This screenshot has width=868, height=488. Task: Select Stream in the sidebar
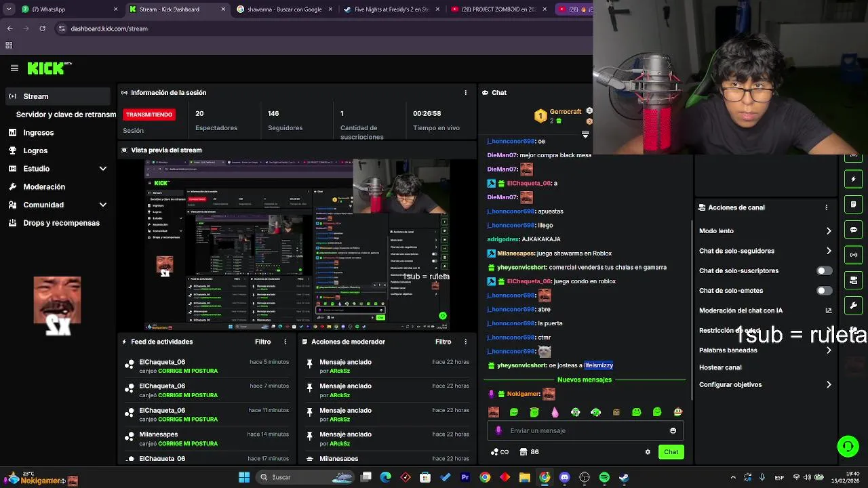point(57,96)
